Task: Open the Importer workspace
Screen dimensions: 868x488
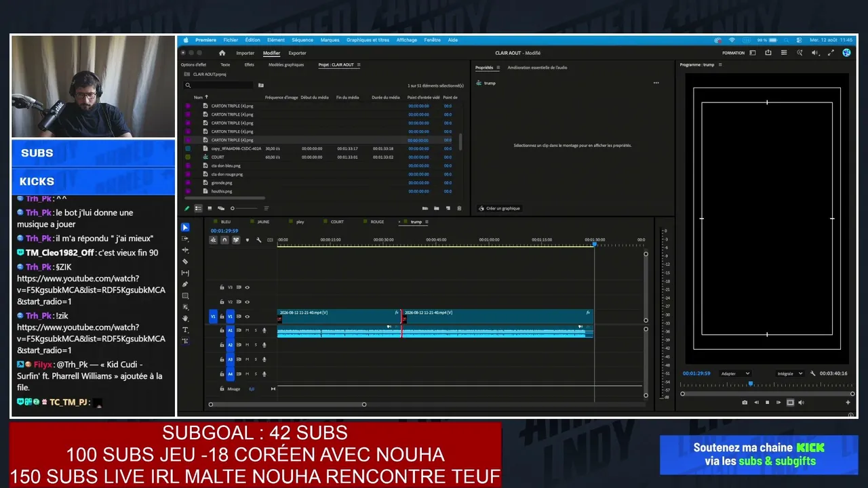Action: coord(245,53)
